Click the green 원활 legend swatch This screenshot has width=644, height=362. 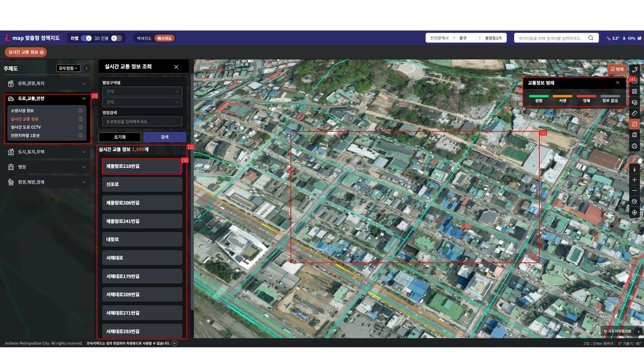pos(539,96)
